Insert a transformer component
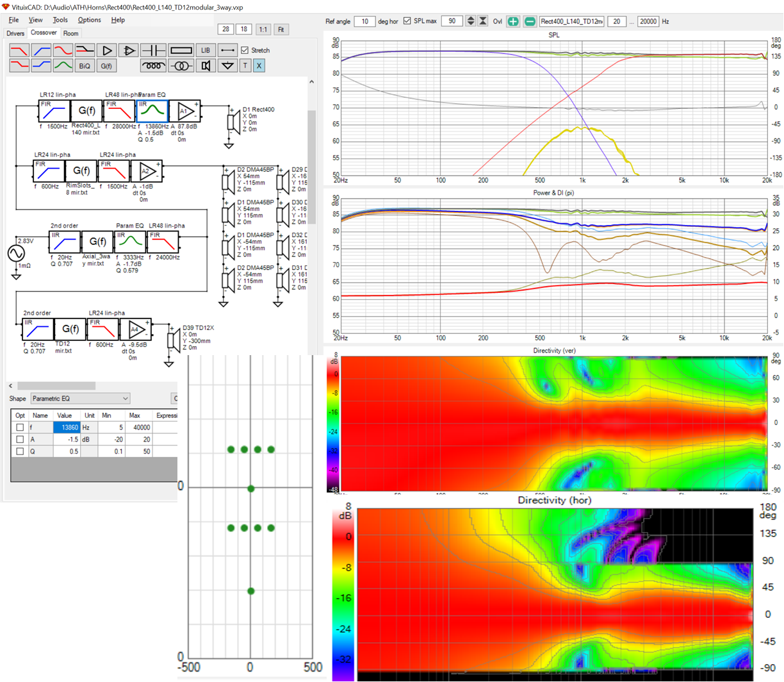Viewport: 784px width, 682px height. click(181, 65)
